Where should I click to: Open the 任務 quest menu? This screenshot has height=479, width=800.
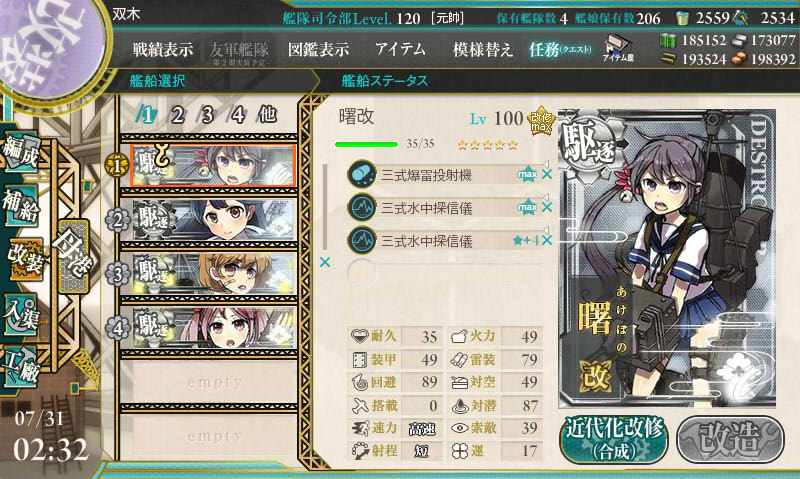pyautogui.click(x=560, y=49)
